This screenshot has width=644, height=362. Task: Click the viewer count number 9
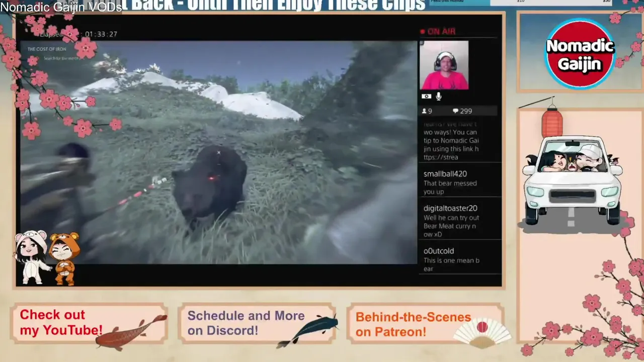[x=430, y=111]
